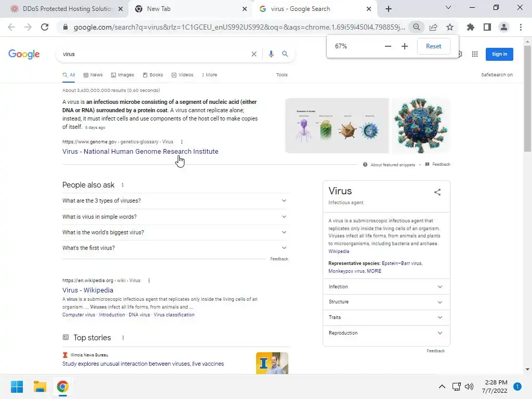Screen dimensions: 532x399
Task: Open Study explores unusual interaction story
Action: point(143,364)
